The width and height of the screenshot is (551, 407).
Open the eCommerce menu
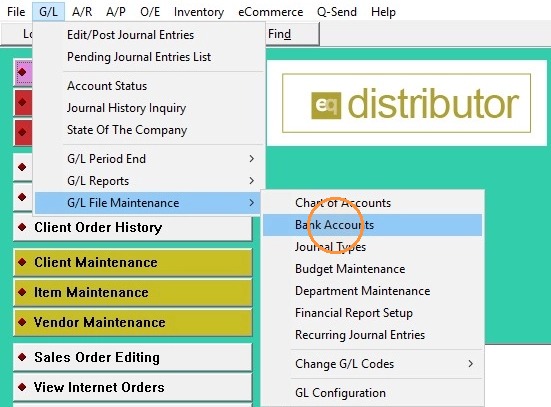tap(271, 12)
